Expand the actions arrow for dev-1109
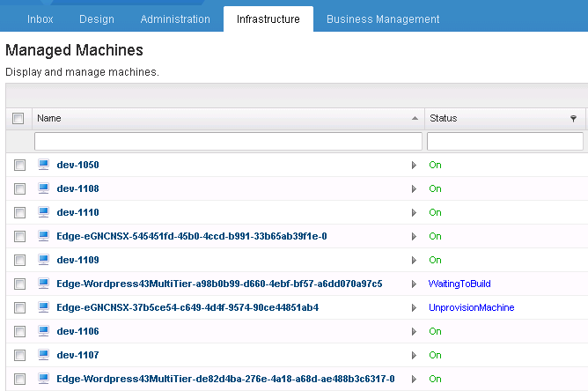This screenshot has height=391, width=588. [414, 260]
